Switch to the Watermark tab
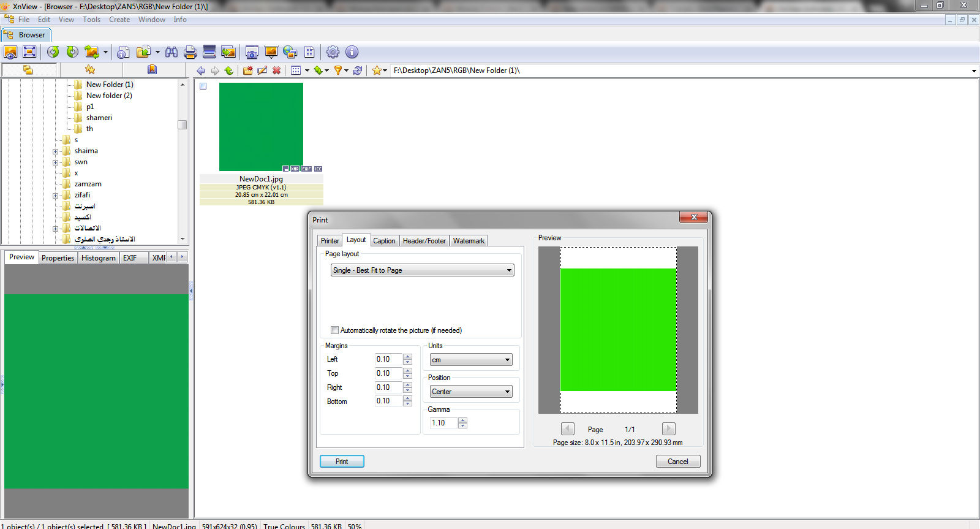The image size is (980, 529). [x=469, y=241]
